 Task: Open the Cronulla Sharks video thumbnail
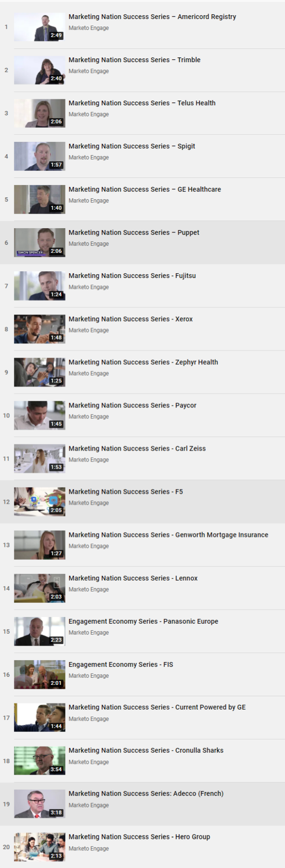coord(39,761)
